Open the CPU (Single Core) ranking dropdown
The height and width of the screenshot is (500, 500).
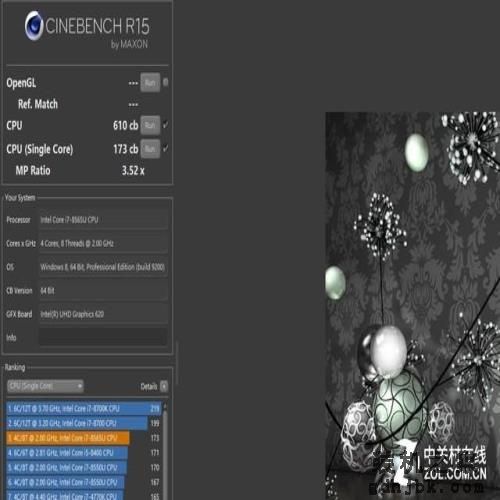45,386
